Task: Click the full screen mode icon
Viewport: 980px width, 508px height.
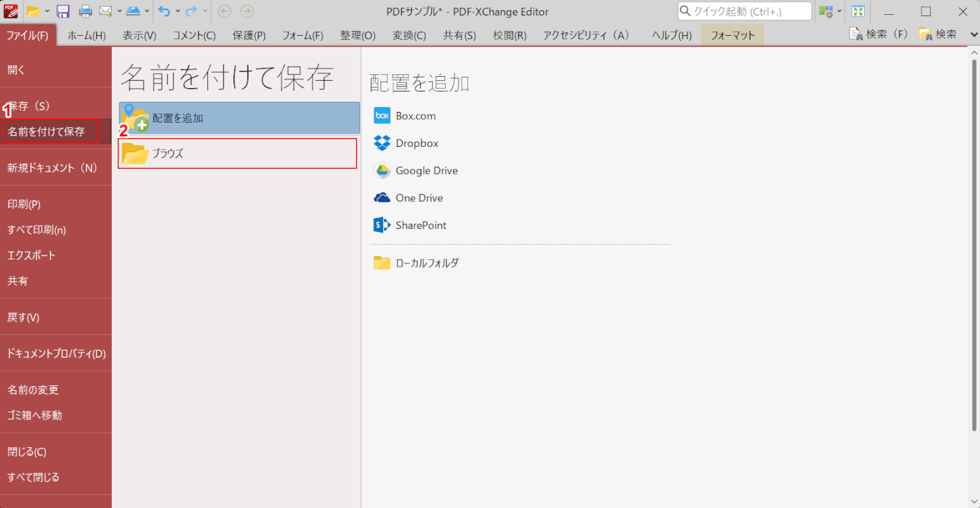Action: [858, 11]
